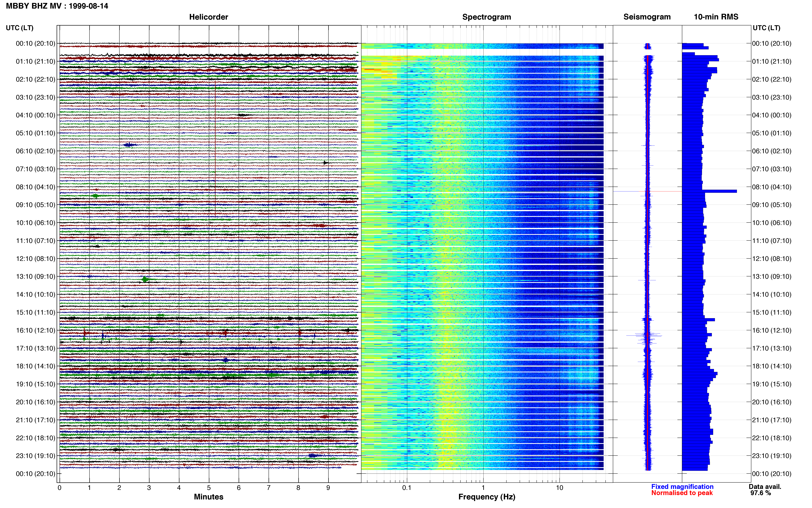Screen dimensions: 812x508
Task: Click the right '06:10 (02:10)' time label
Action: (x=772, y=151)
